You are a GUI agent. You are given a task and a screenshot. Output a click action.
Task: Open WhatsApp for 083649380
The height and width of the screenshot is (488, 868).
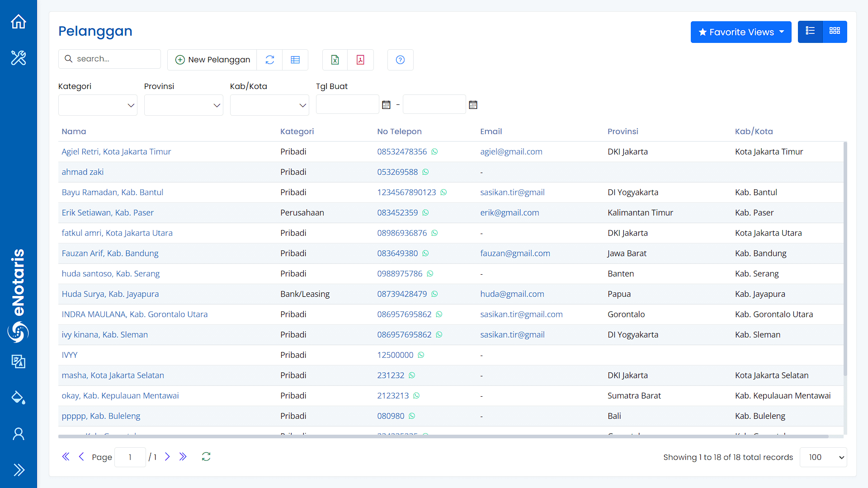coord(425,253)
